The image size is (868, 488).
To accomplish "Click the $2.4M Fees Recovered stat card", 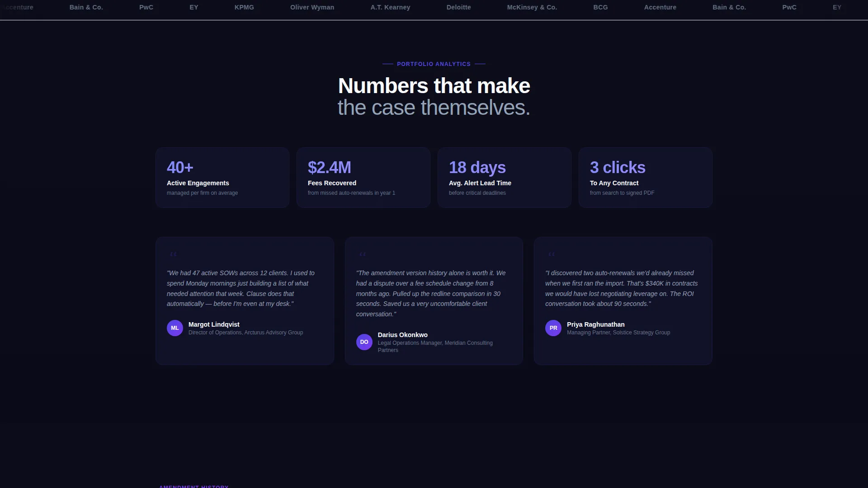I will pos(363,178).
